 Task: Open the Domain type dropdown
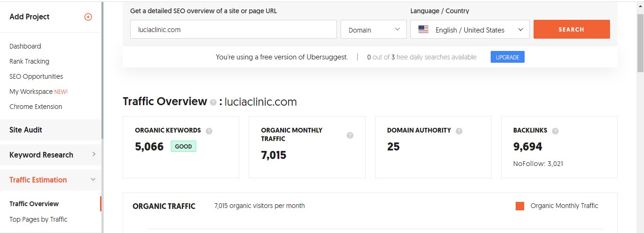(x=373, y=30)
